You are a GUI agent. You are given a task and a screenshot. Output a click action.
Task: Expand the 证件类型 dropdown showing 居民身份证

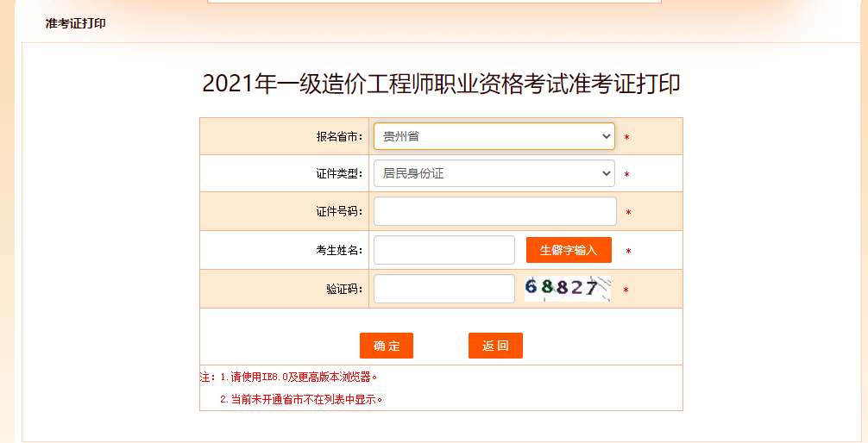coord(494,173)
